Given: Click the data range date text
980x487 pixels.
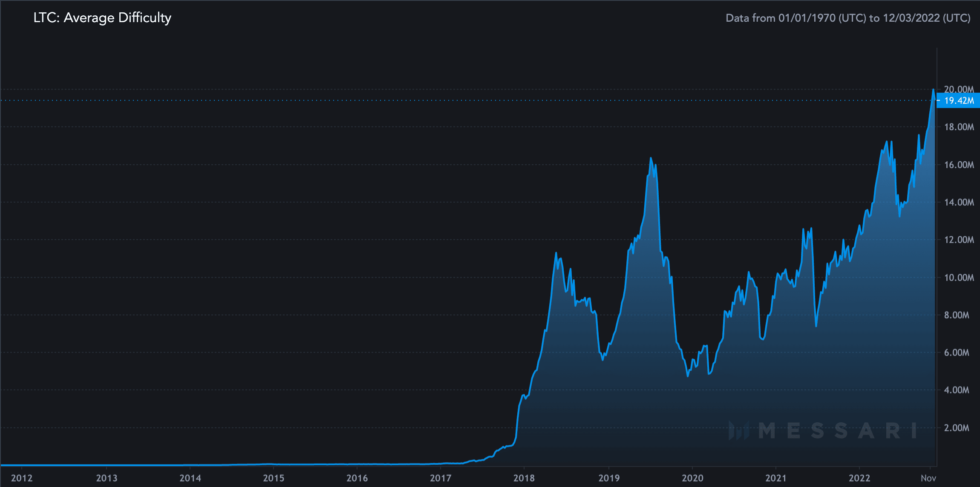Looking at the screenshot, I should pos(848,18).
